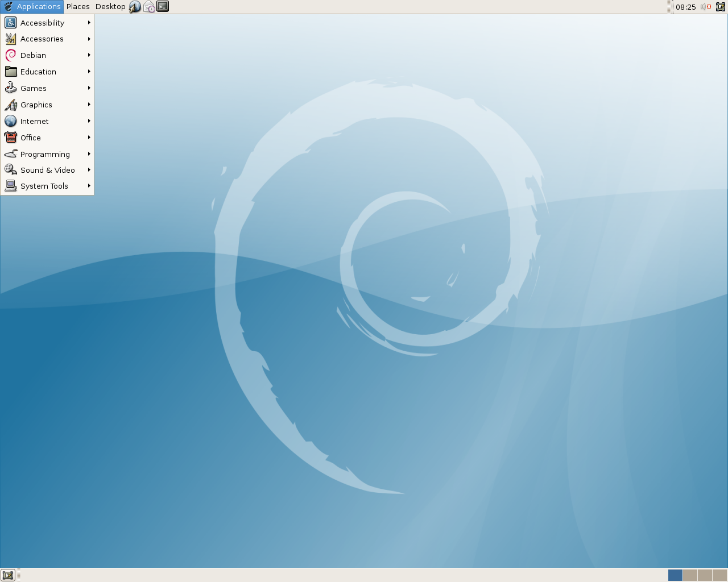
Task: Switch to the third workspace
Action: point(705,575)
